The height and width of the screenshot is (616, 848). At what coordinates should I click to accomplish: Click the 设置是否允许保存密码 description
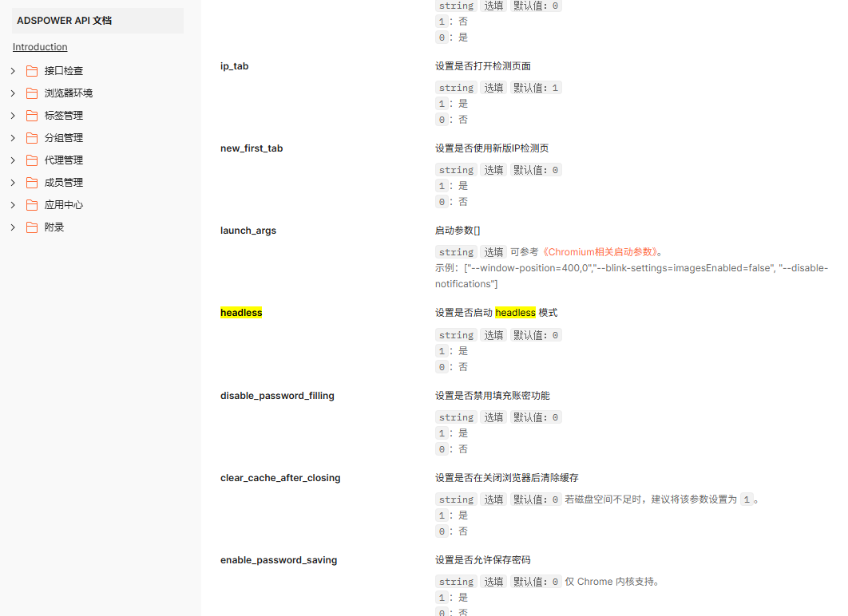[x=483, y=560]
